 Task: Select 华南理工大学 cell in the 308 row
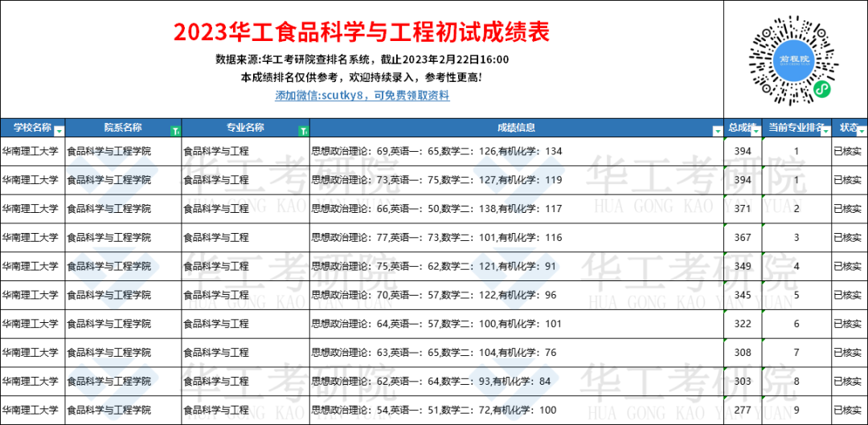[33, 353]
